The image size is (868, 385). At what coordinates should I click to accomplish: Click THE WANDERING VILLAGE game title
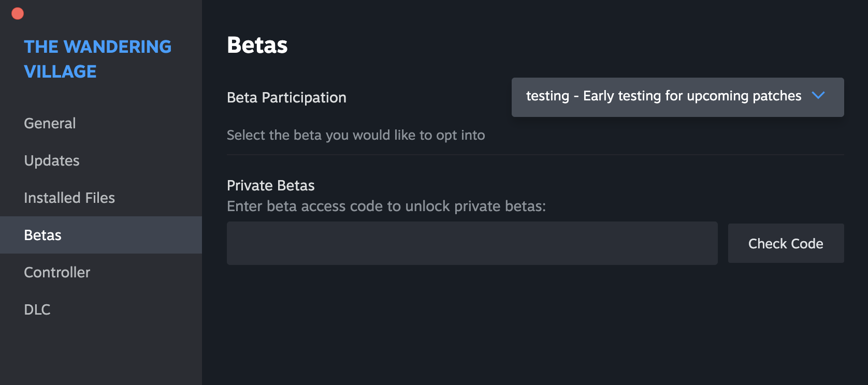pos(97,59)
